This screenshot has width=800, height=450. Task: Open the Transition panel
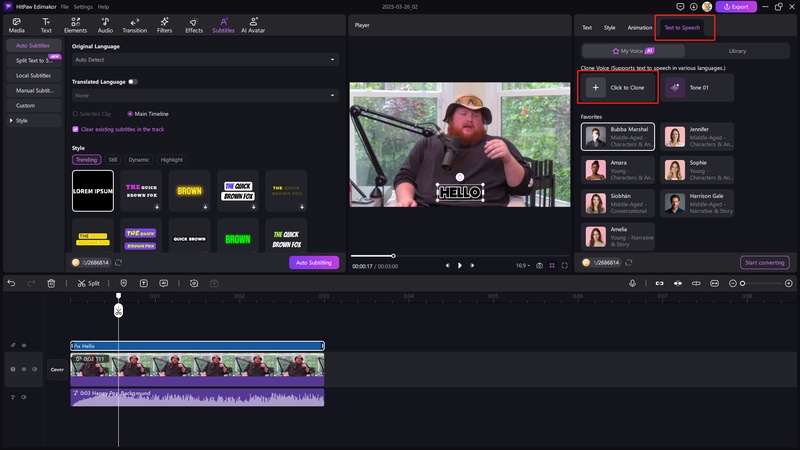click(135, 25)
